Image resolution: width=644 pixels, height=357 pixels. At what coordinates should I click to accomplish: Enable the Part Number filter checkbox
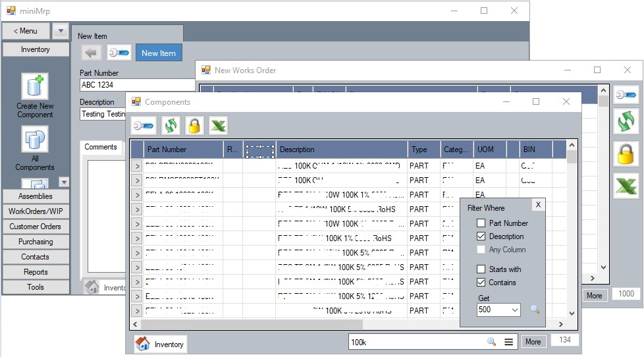(x=482, y=223)
